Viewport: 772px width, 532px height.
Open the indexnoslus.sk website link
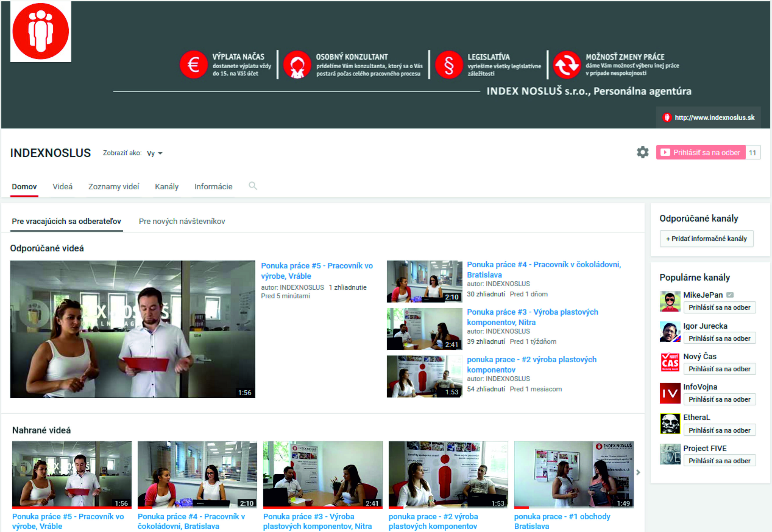pyautogui.click(x=714, y=117)
